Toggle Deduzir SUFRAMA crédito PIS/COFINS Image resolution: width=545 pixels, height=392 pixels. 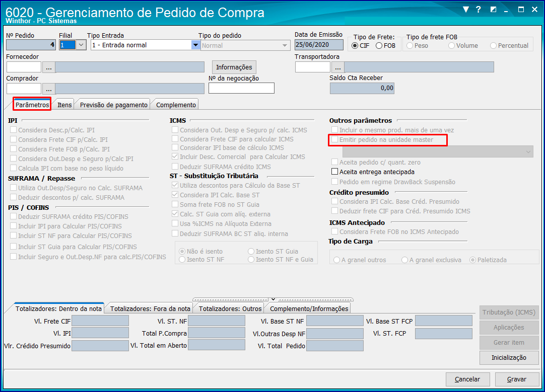coord(14,216)
